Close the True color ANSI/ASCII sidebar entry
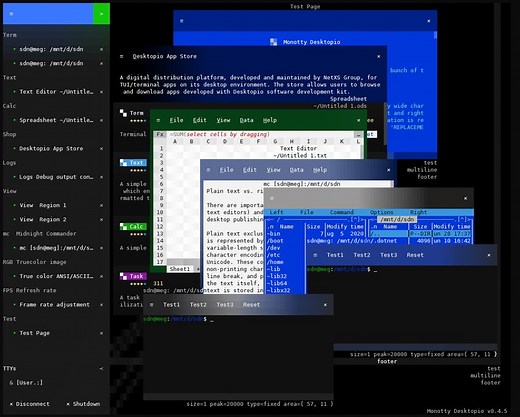This screenshot has width=520, height=417. pyautogui.click(x=101, y=276)
